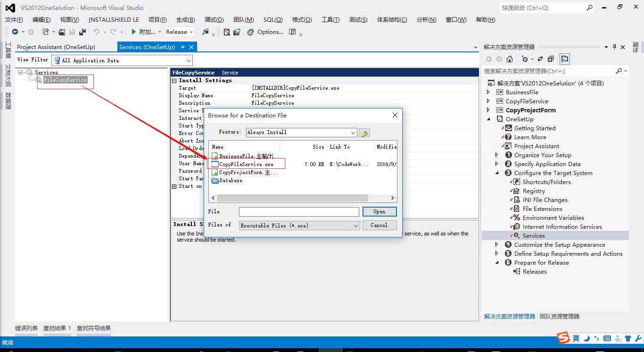Click the Quick Launch magnifier icon
This screenshot has height=352, width=644.
coord(589,8)
